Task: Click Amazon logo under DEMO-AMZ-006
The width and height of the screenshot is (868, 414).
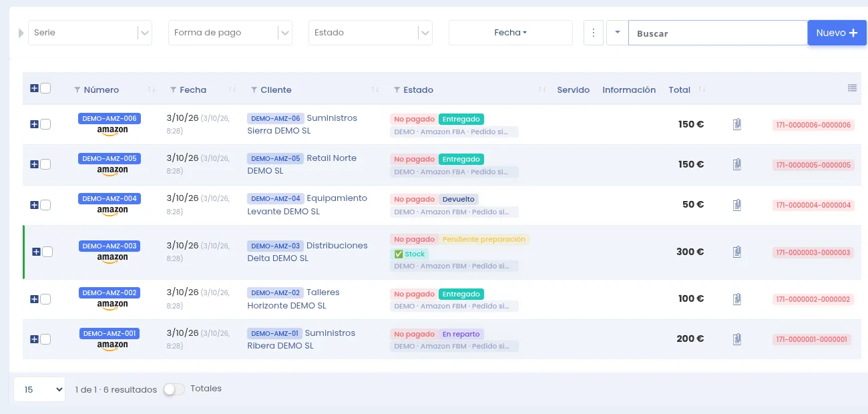Action: pyautogui.click(x=112, y=131)
